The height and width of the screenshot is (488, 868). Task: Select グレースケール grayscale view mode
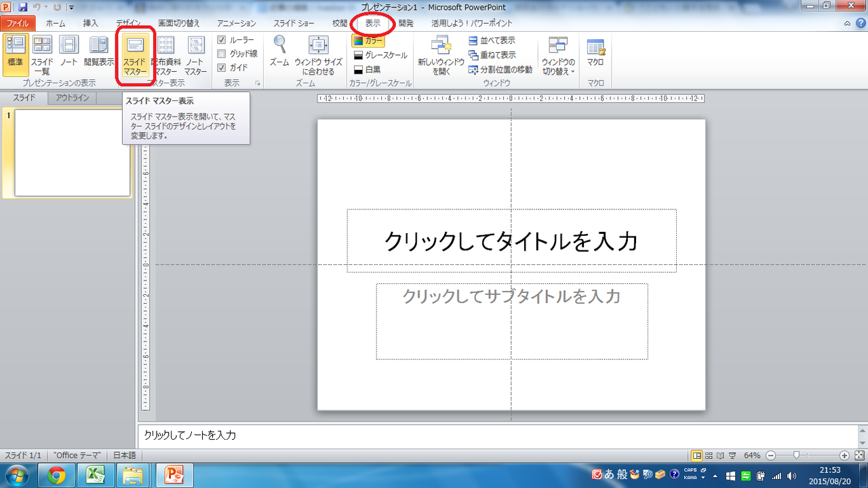(x=380, y=55)
